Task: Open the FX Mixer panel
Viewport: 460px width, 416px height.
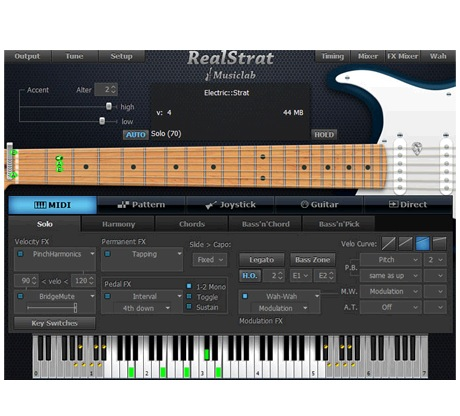Action: point(402,56)
